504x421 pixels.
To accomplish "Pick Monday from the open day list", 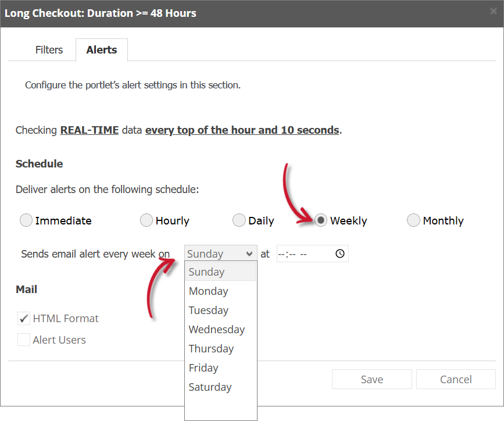I will point(208,291).
